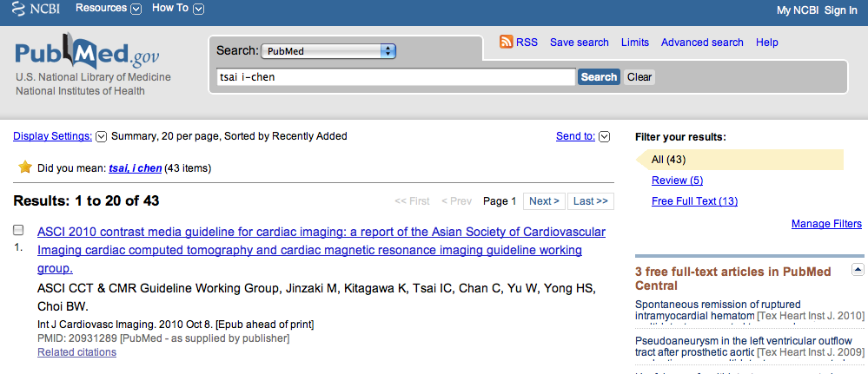Open Advanced search
The image size is (868, 374).
[702, 43]
